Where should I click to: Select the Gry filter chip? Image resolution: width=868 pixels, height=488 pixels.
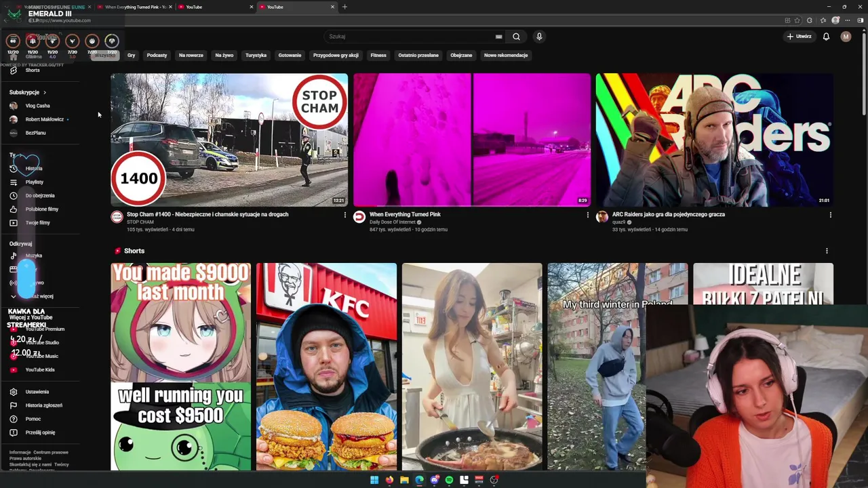[131, 56]
